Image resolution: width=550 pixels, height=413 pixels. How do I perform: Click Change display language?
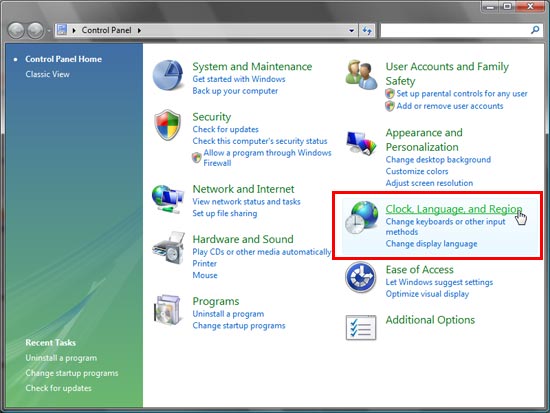point(431,244)
